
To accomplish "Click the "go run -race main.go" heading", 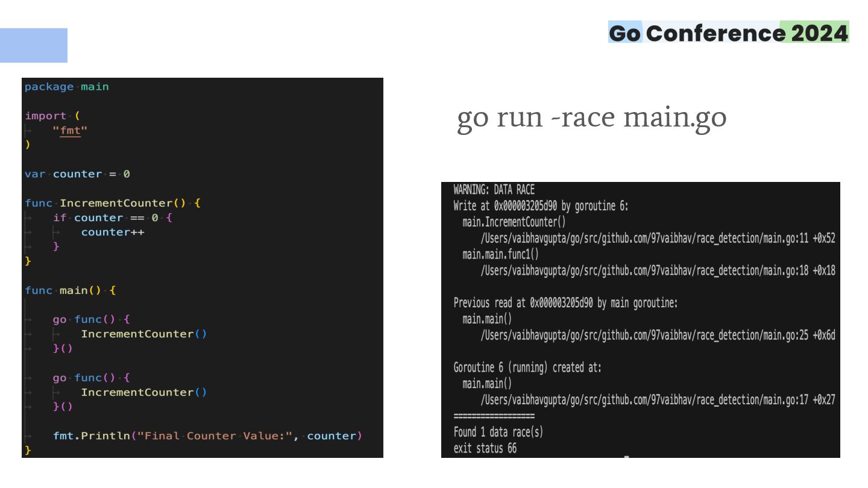I will [x=591, y=117].
